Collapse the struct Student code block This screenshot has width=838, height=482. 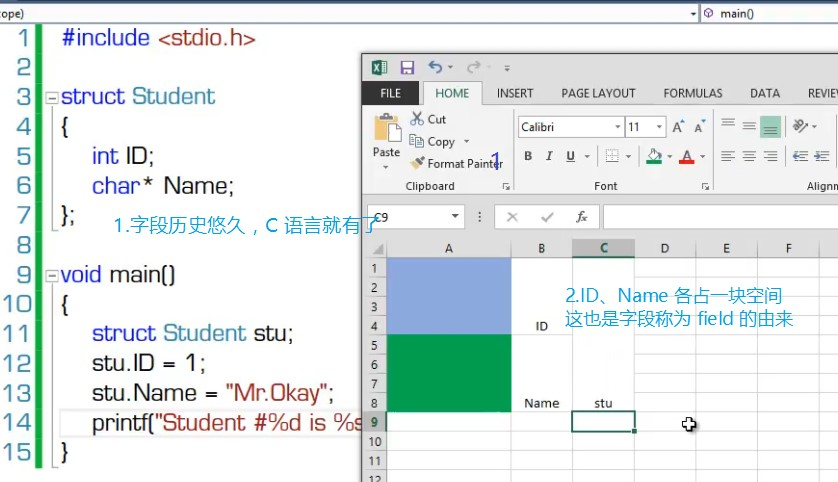pyautogui.click(x=52, y=98)
